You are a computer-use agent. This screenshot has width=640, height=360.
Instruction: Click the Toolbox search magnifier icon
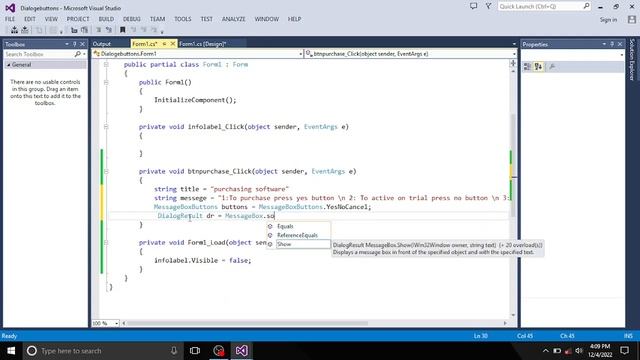pos(77,54)
